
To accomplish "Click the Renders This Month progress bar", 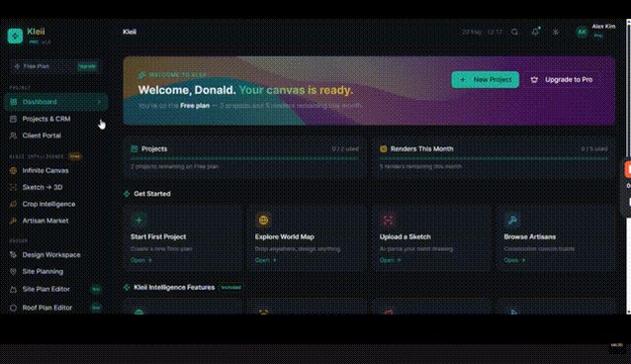I will coord(494,158).
